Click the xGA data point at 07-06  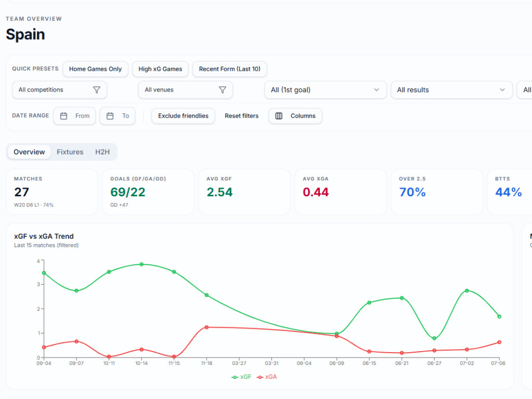click(x=500, y=342)
